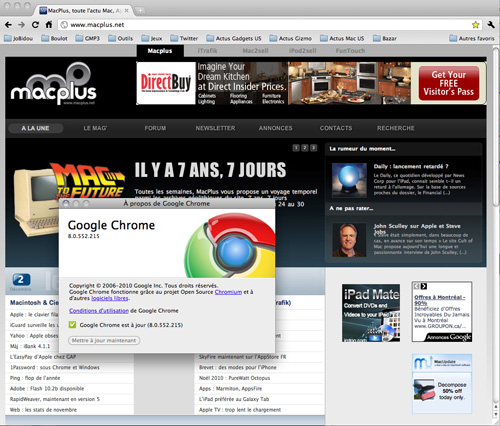Click the large Chrome logo in dialog
The height and width of the screenshot is (426, 500).
[x=230, y=246]
